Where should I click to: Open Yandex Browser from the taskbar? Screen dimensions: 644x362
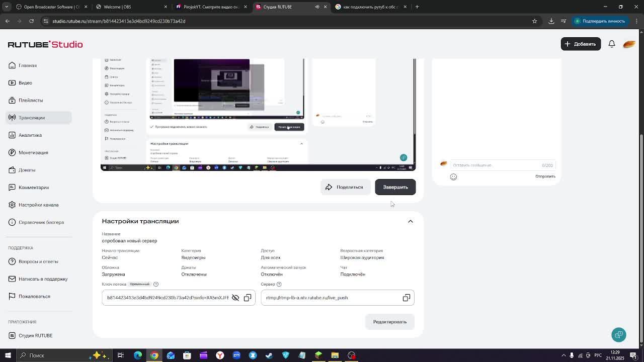[220, 355]
